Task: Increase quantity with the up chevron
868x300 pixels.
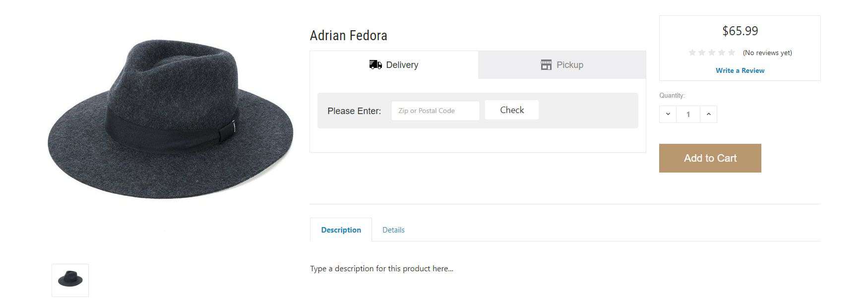Action: (708, 114)
